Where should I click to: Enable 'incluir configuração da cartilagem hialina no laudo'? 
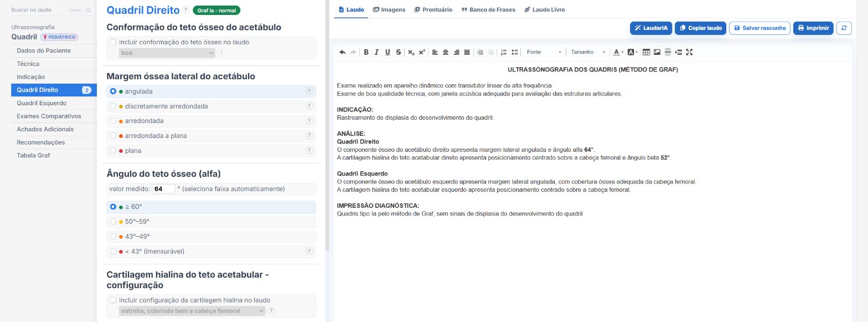pos(113,300)
